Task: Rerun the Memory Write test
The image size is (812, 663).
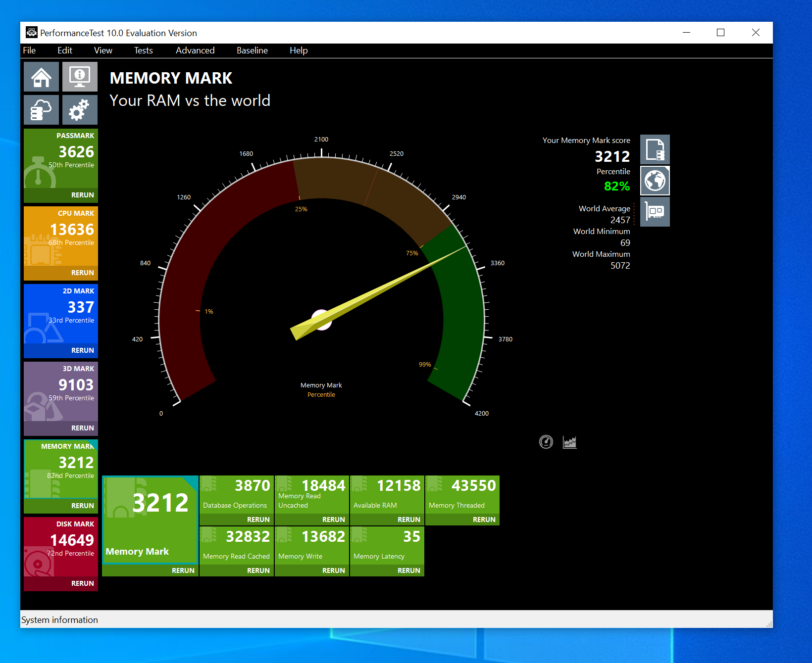Action: click(x=334, y=570)
